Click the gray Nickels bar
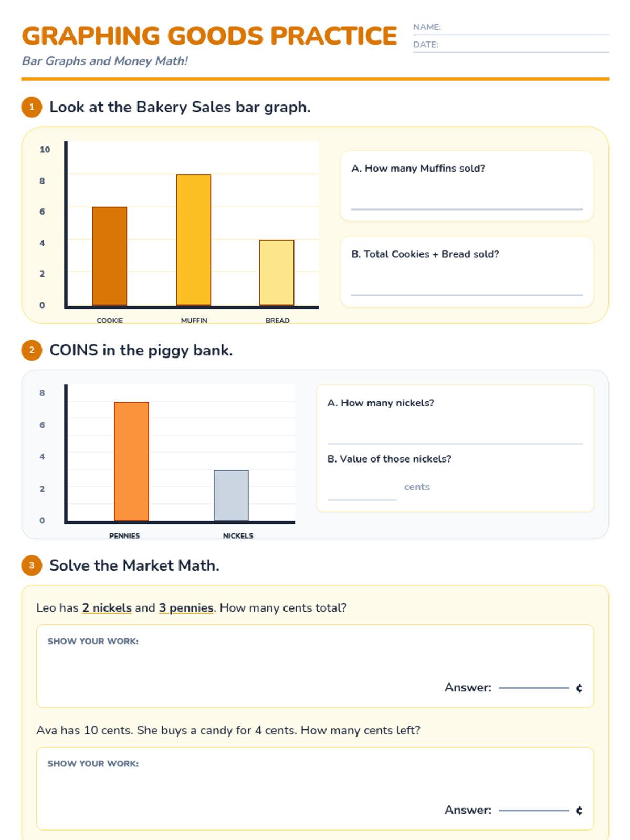630x840 pixels. 231,496
